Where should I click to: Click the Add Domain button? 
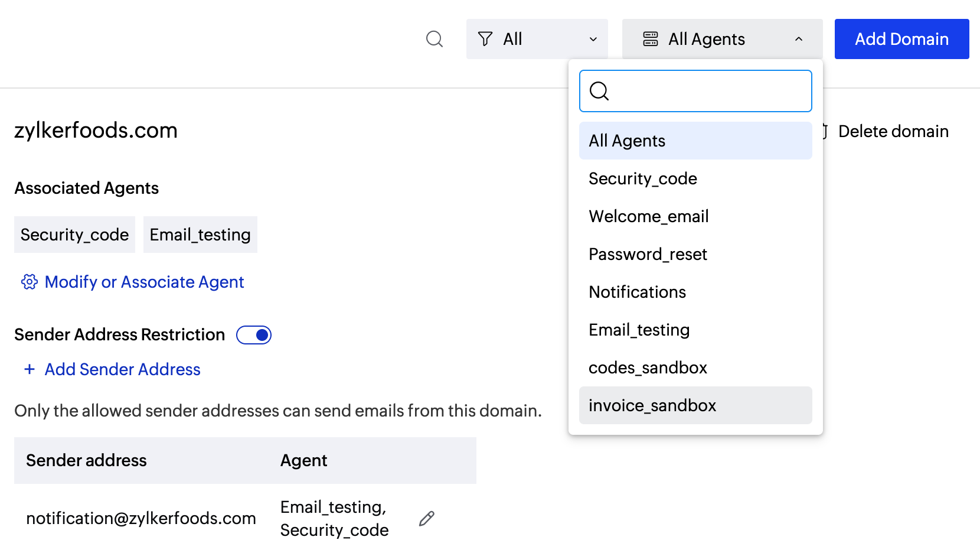(x=901, y=39)
